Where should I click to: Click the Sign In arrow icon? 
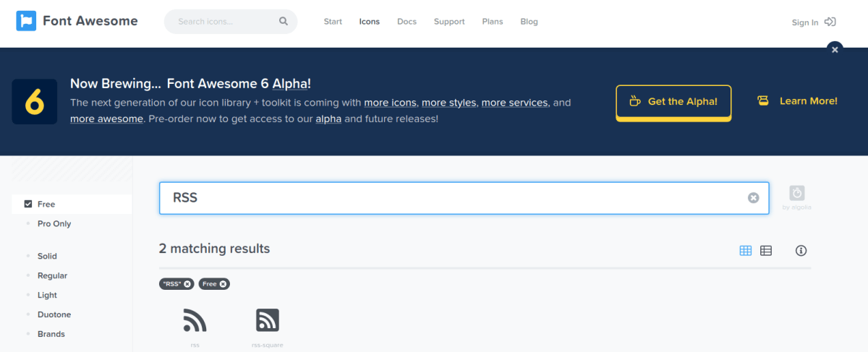point(830,22)
